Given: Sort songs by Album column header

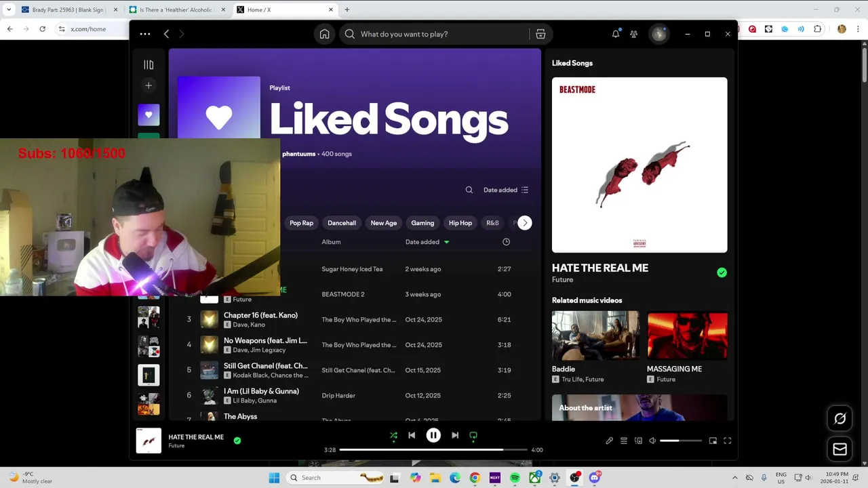Looking at the screenshot, I should point(331,242).
